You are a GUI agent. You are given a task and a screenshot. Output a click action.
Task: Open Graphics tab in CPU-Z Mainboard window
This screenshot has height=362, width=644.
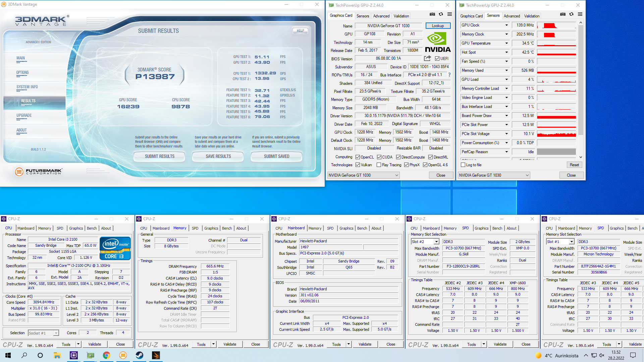(346, 228)
